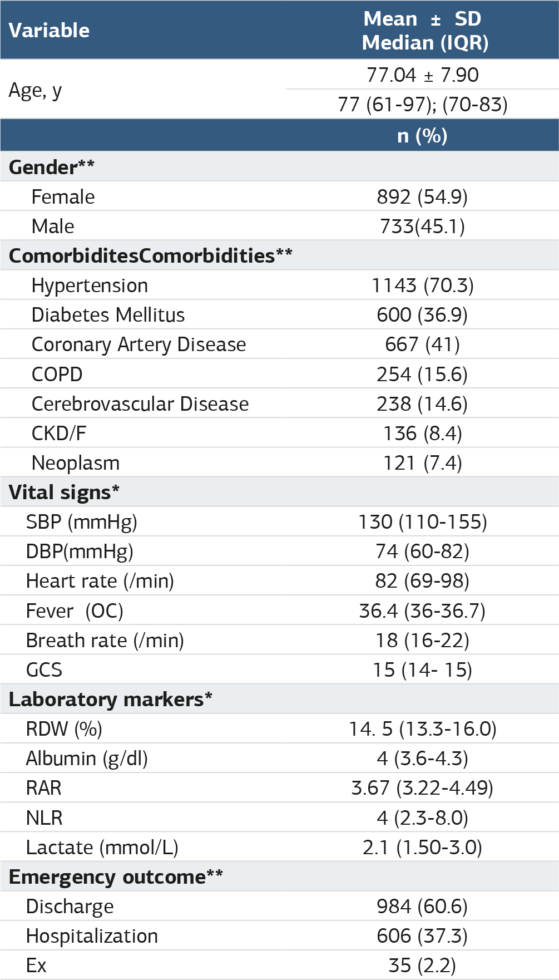Click the Hypertension row label

pyautogui.click(x=90, y=285)
